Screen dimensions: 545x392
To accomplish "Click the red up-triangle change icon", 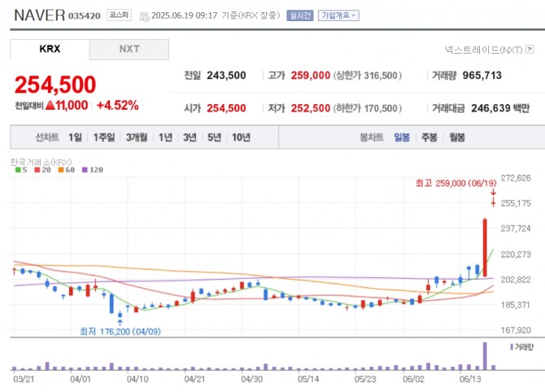I will point(50,105).
